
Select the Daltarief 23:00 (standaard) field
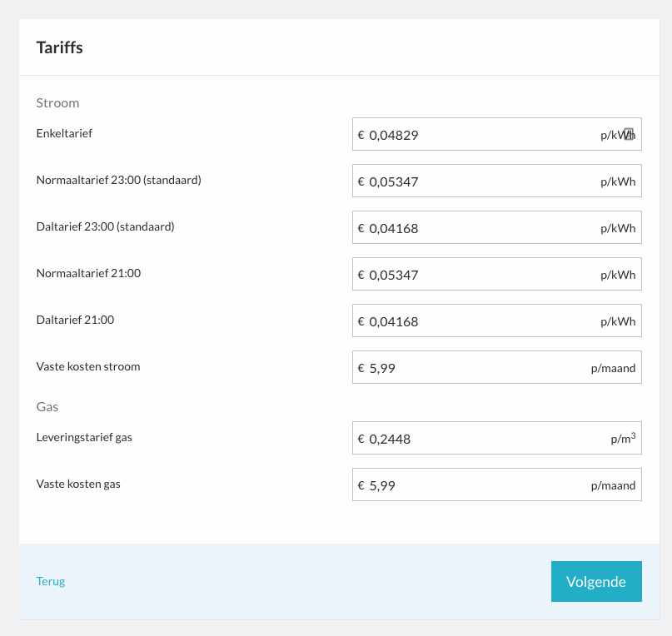[497, 227]
